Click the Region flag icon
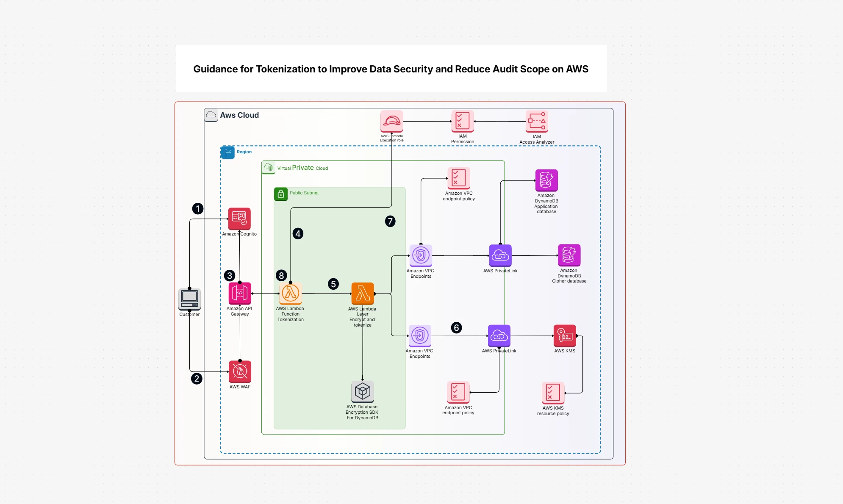The height and width of the screenshot is (504, 843). [228, 152]
